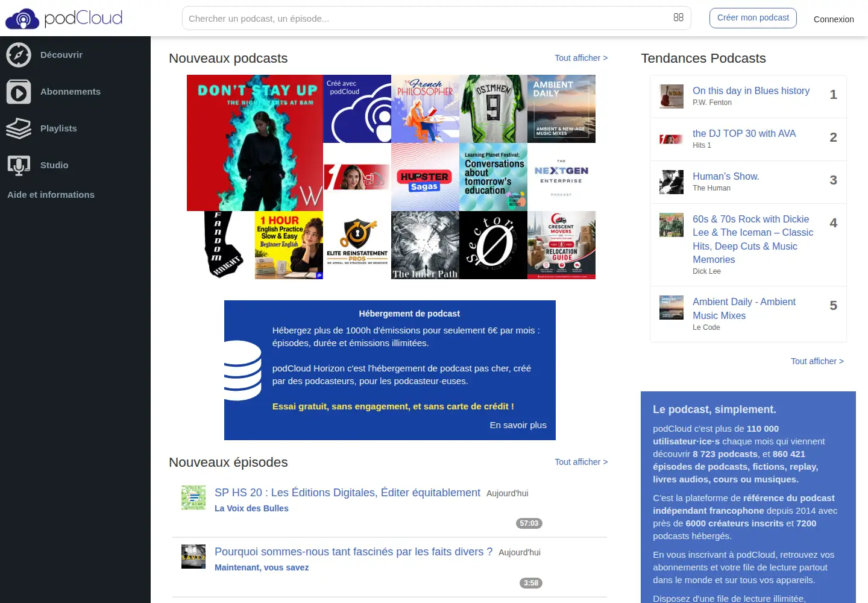Image resolution: width=868 pixels, height=603 pixels.
Task: Click the podCloud logo
Action: point(64,18)
